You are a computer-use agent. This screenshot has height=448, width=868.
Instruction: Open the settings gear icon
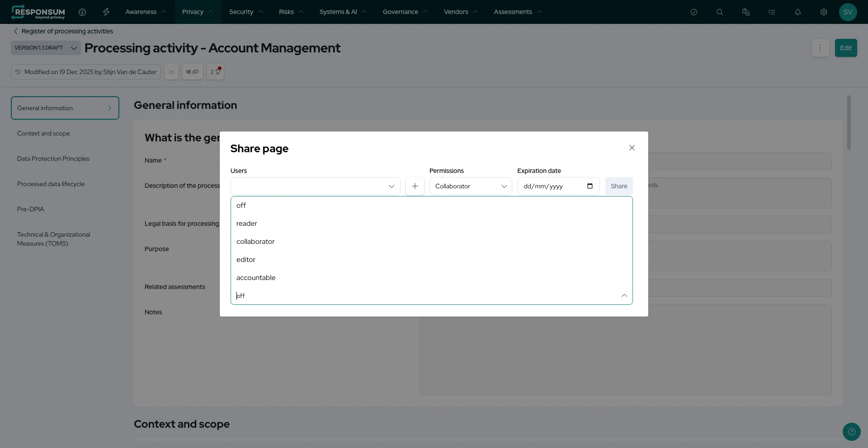point(824,12)
